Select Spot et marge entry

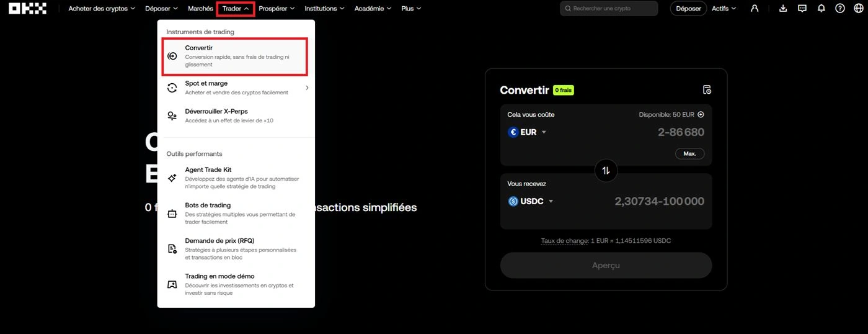[236, 88]
